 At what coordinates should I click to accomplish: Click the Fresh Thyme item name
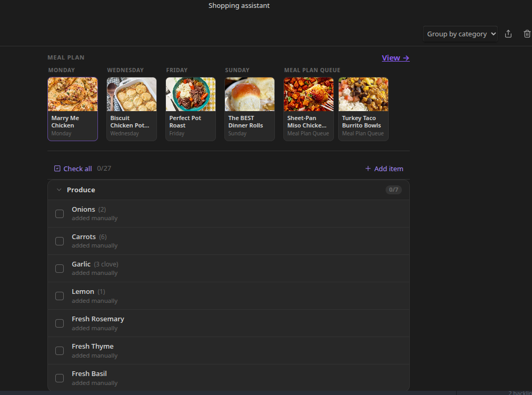93,347
